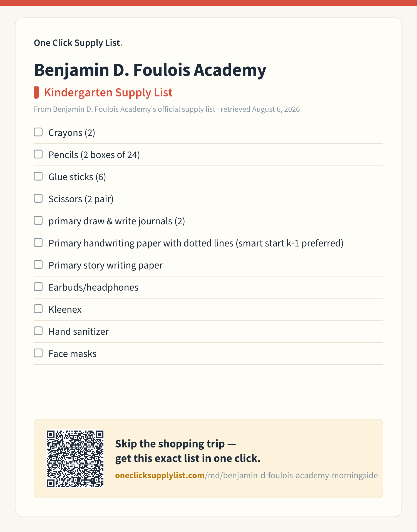
Task: Click the official supply list source note
Action: (167, 109)
